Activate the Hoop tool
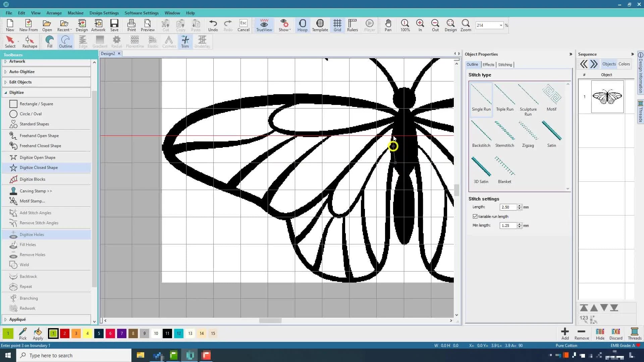The width and height of the screenshot is (644, 362). tap(302, 25)
